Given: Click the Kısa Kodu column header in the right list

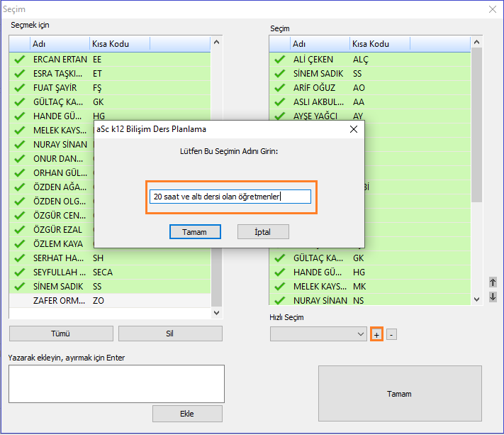Looking at the screenshot, I should [380, 44].
